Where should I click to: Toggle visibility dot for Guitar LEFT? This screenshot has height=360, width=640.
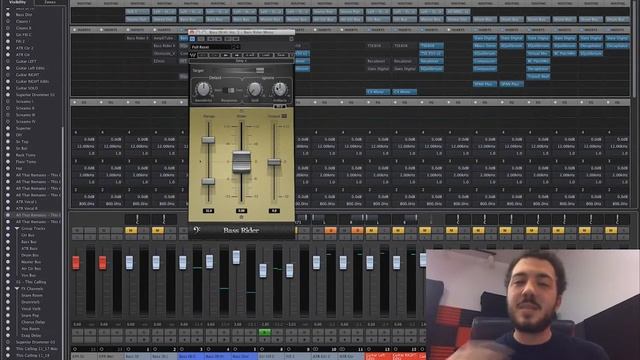[8, 61]
